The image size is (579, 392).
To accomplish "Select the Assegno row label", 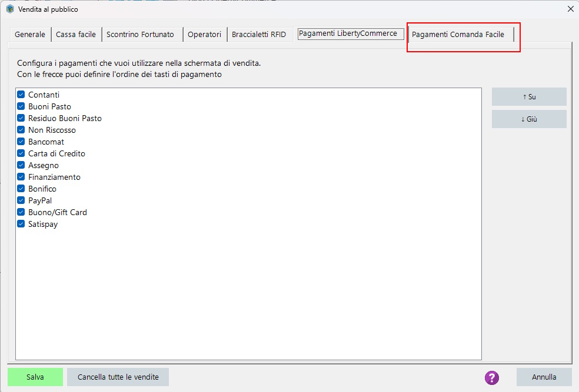I will 43,166.
